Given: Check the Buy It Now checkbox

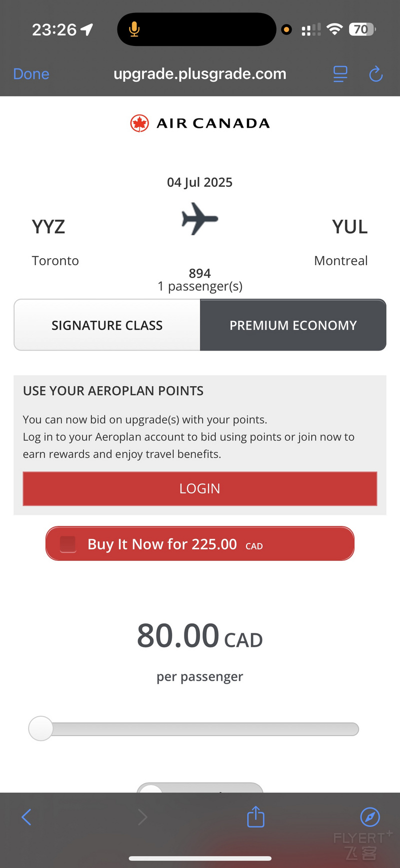Looking at the screenshot, I should 68,544.
